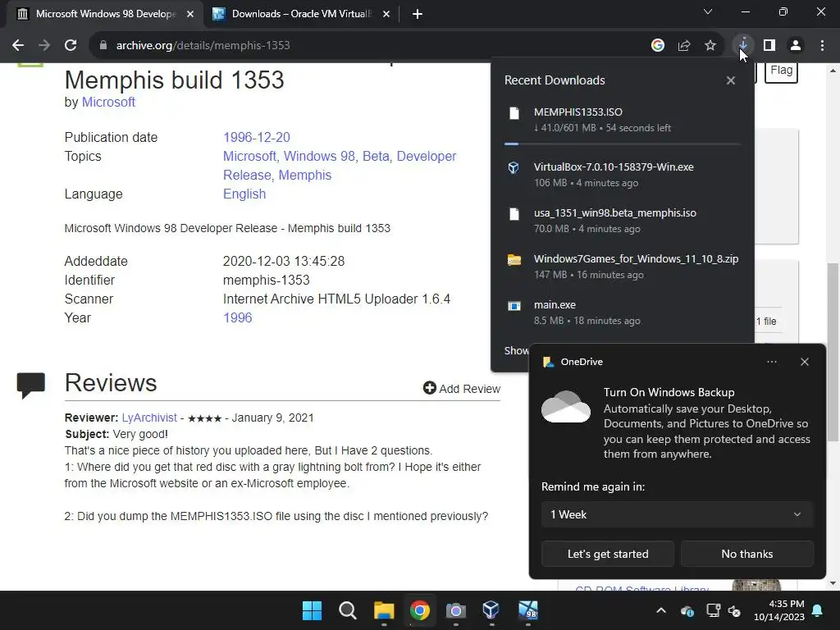
Task: Click the MEMPHIS1353.ISO file icon
Action: [x=514, y=113]
